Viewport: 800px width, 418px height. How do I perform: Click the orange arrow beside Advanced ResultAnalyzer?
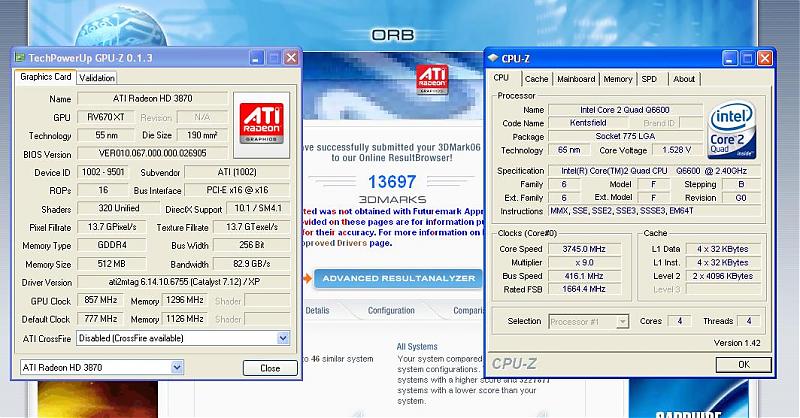[x=307, y=278]
